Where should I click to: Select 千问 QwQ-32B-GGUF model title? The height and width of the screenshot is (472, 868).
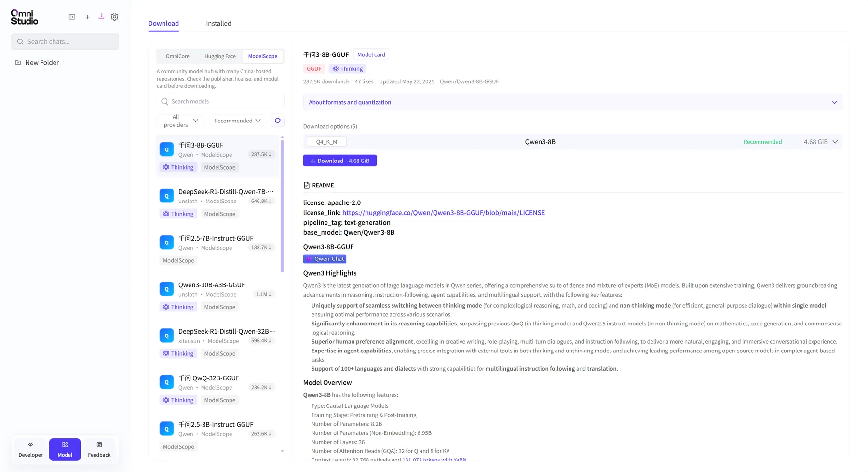tap(209, 378)
